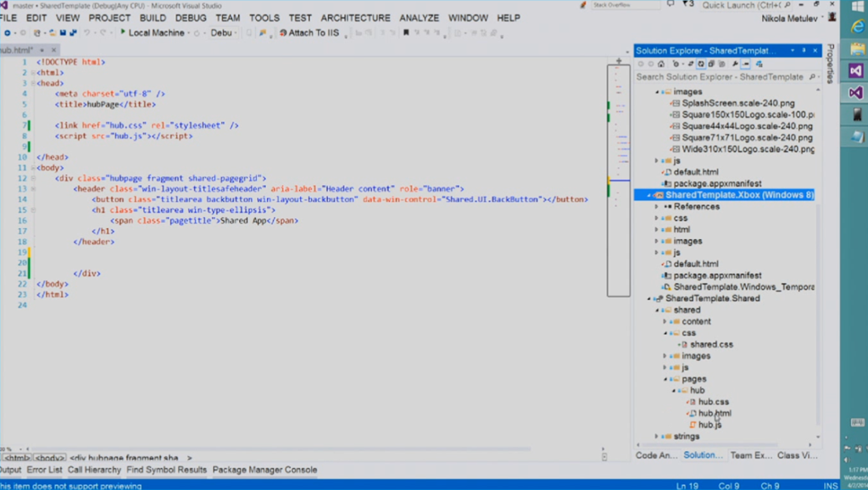Image resolution: width=868 pixels, height=490 pixels.
Task: Click the View Class Diagram icon
Action: (x=759, y=64)
